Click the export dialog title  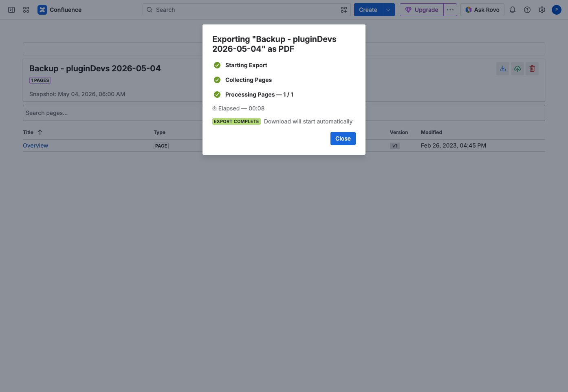[274, 44]
